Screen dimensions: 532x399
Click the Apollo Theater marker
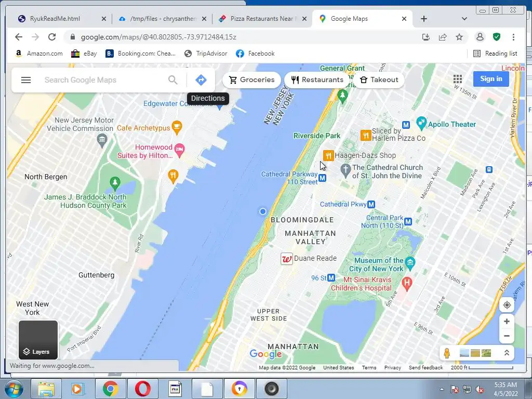point(421,123)
